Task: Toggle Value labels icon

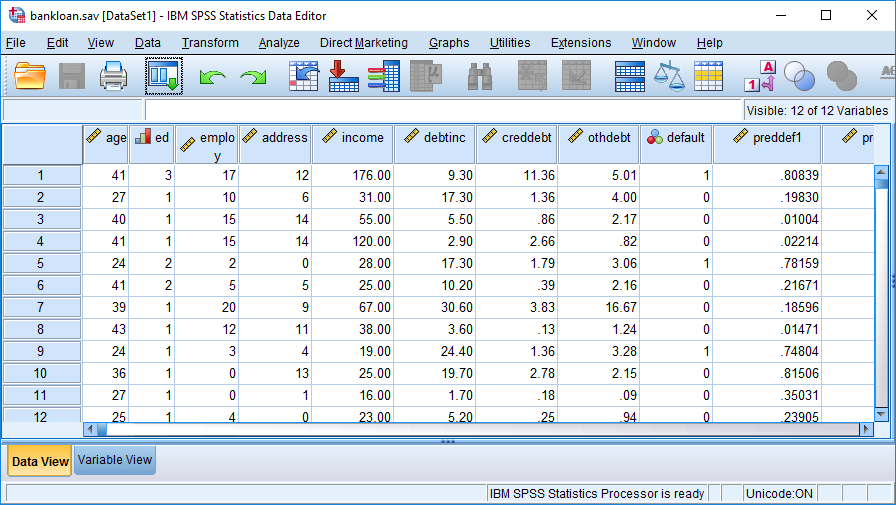Action: [760, 76]
